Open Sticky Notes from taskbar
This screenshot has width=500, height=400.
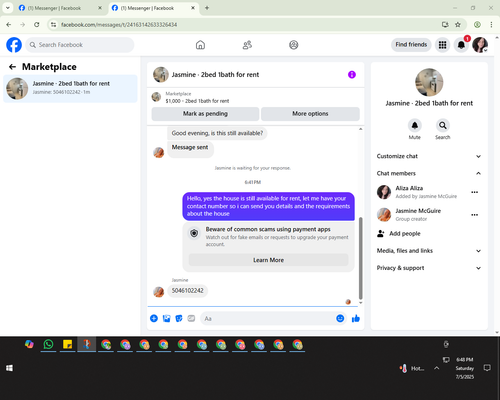[67, 344]
